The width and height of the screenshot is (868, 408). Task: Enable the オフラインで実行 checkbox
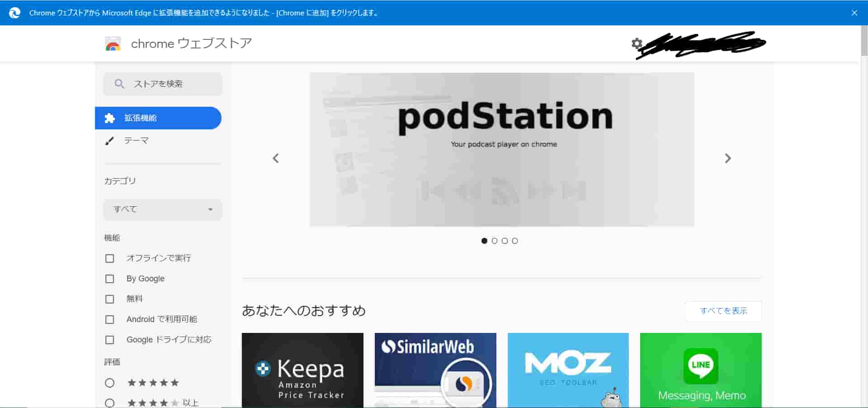[x=109, y=258]
